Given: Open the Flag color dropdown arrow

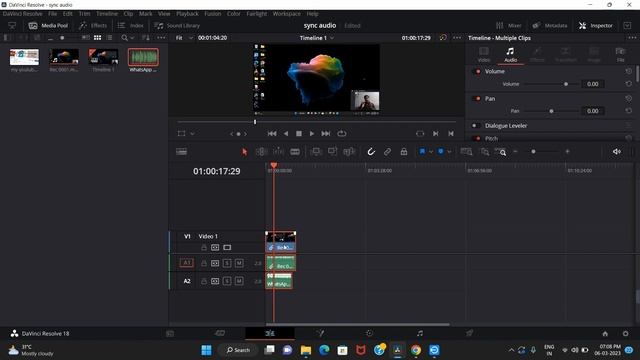Looking at the screenshot, I should click(x=431, y=152).
